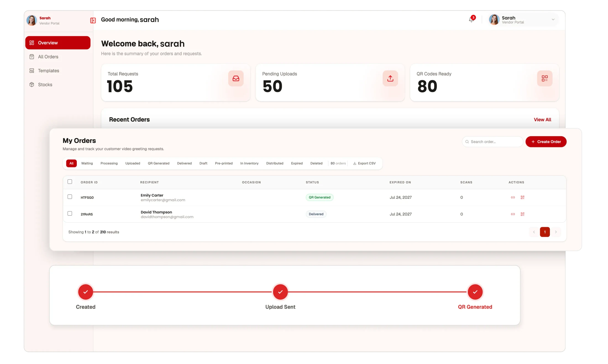The width and height of the screenshot is (608, 364).
Task: Filter orders by Processing
Action: (x=109, y=163)
